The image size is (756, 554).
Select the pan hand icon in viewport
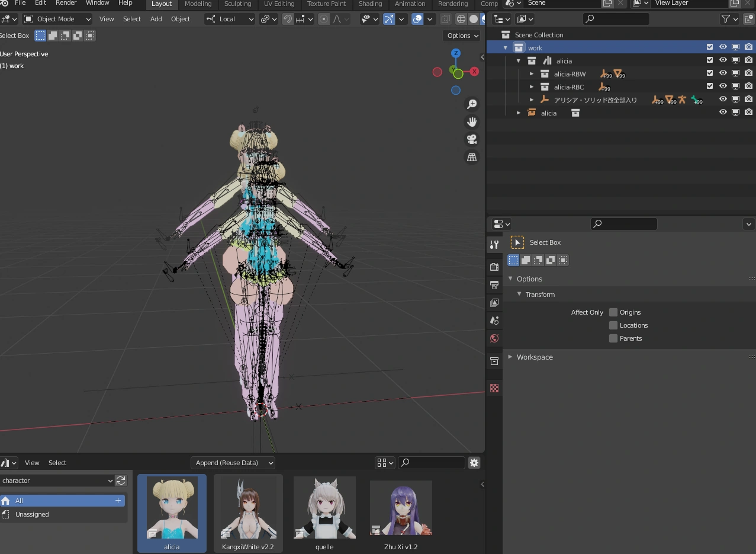click(x=472, y=122)
